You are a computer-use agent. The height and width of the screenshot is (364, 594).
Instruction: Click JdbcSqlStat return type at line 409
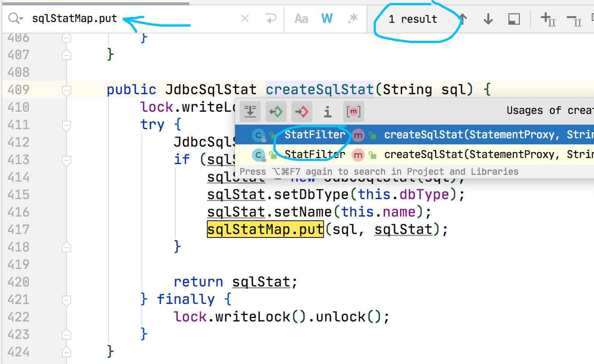point(211,90)
